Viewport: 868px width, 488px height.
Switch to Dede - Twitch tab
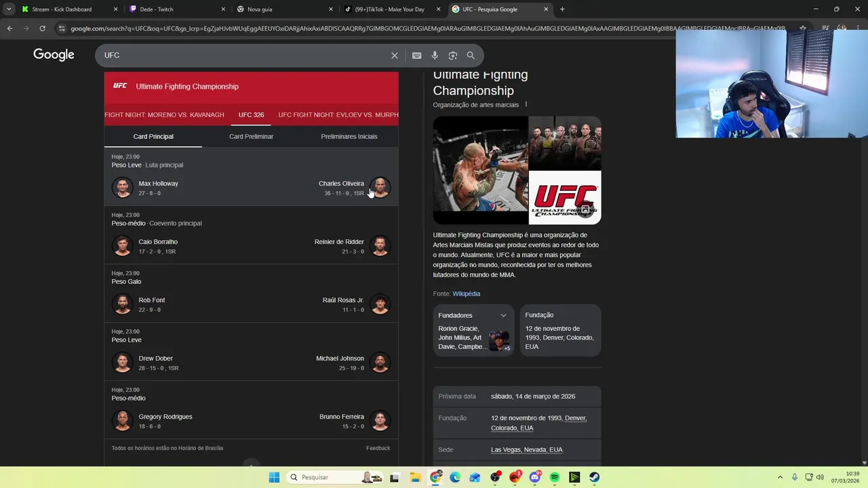coord(178,9)
